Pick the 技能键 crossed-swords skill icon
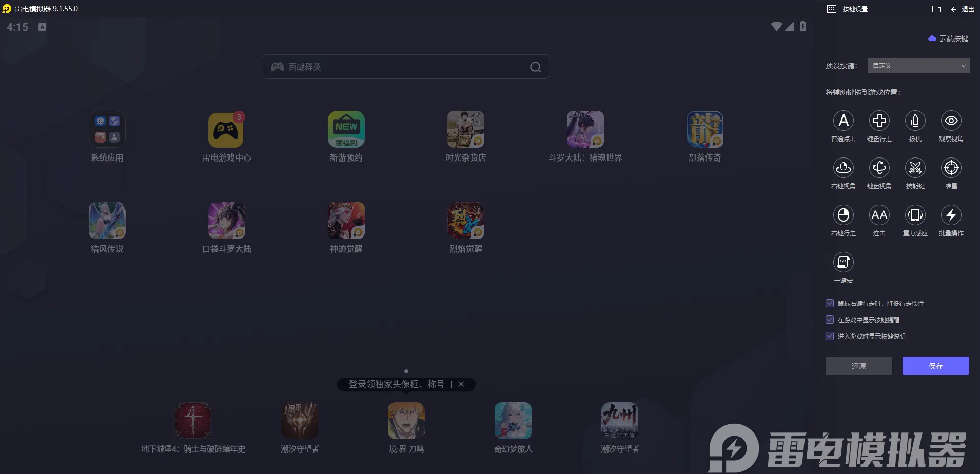Viewport: 980px width, 474px height. click(915, 168)
